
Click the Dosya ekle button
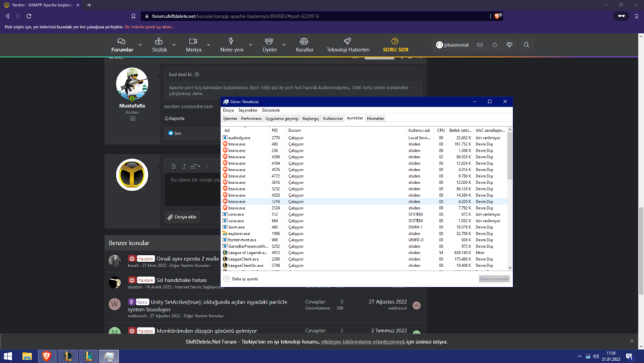point(182,217)
